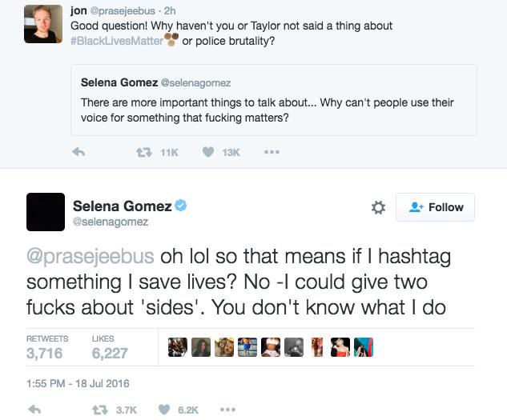Click the @prasejeebus mention in Selena's reply

click(x=91, y=259)
